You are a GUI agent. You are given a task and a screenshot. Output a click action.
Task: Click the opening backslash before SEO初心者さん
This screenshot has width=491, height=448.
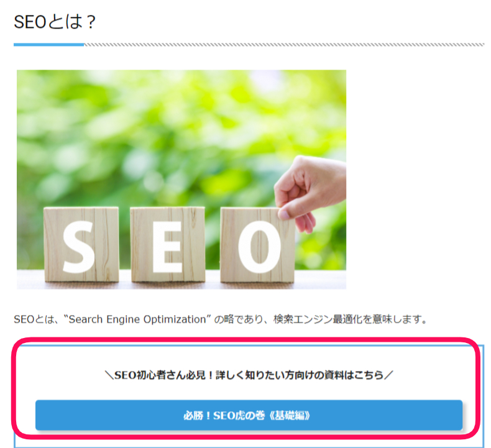[x=109, y=375]
